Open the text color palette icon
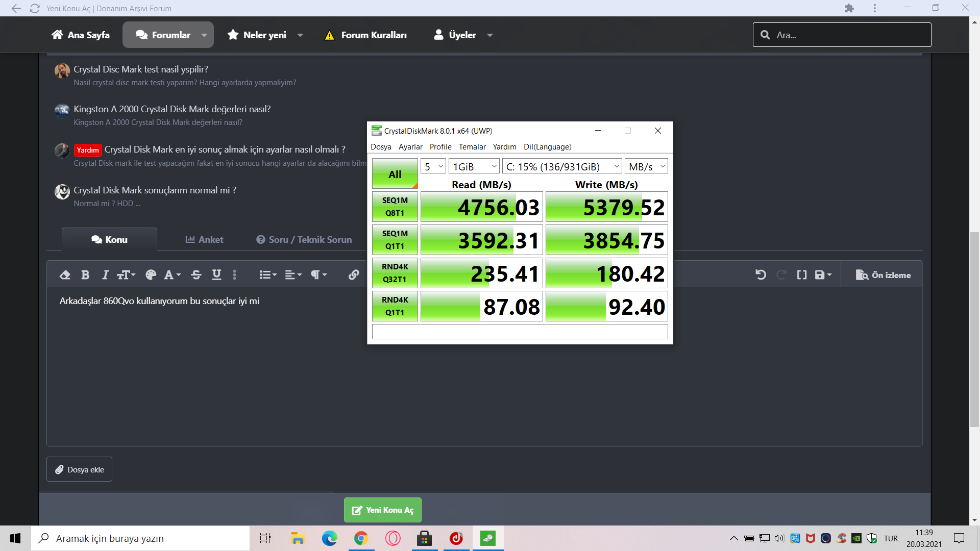 [151, 275]
